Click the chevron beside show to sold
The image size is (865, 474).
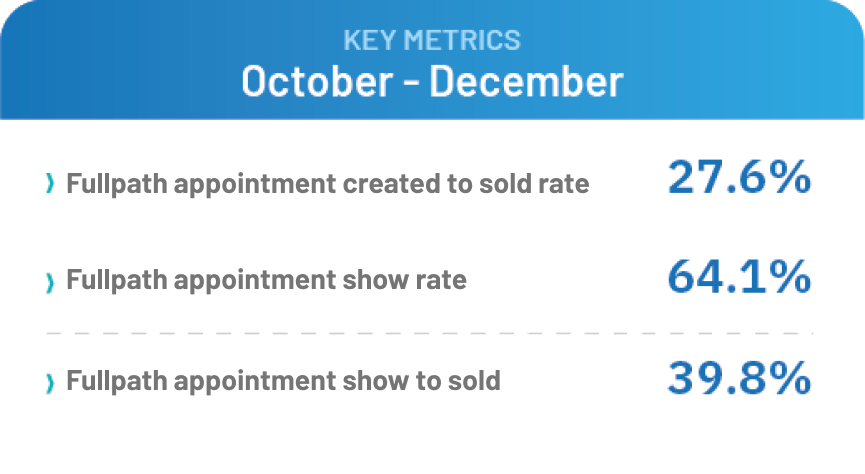[x=50, y=383]
